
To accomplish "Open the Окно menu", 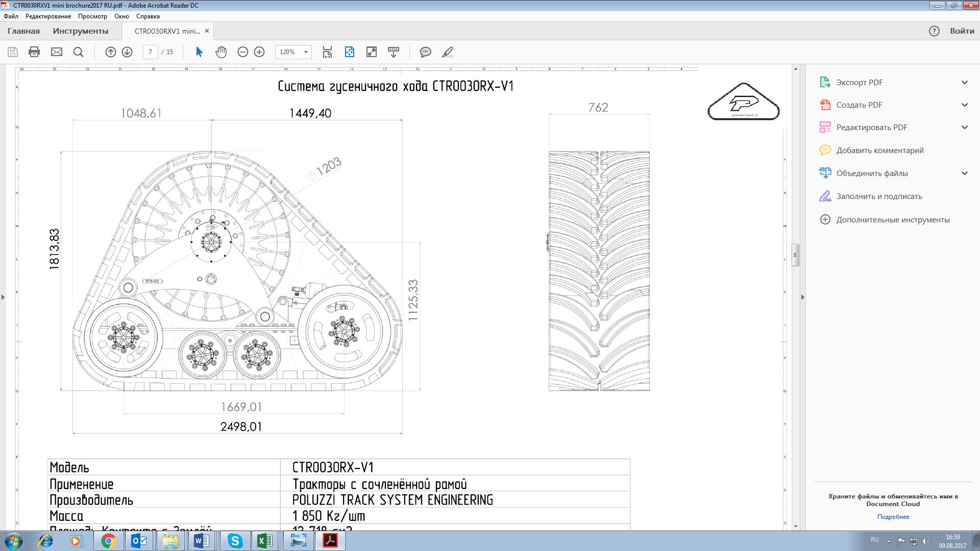I will tap(121, 16).
